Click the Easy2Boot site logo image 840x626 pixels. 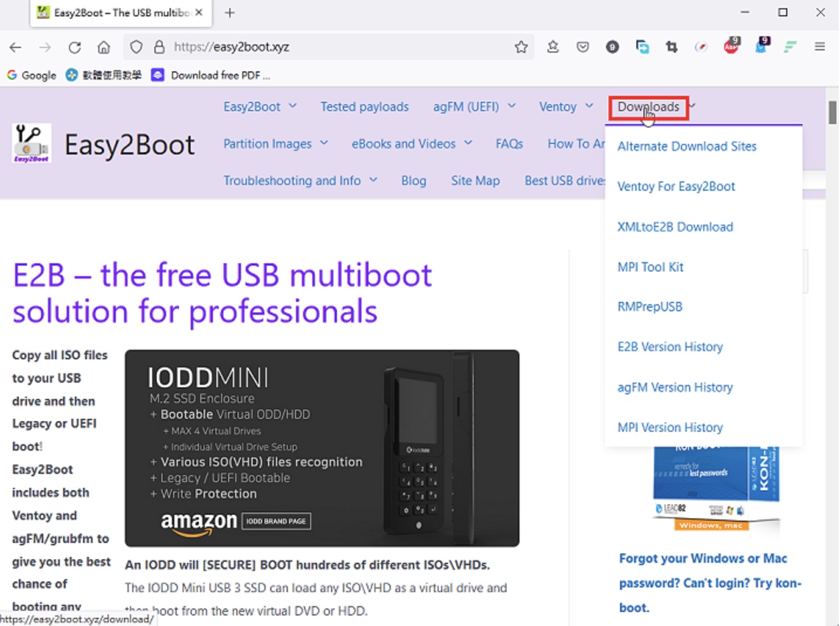coord(32,143)
